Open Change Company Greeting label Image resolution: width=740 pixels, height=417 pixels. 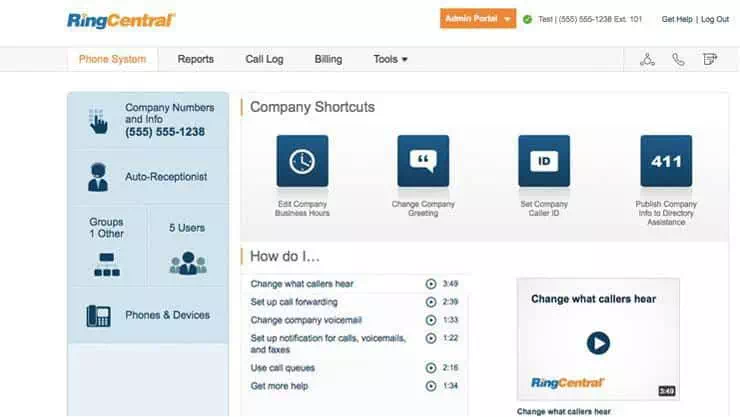coord(423,208)
